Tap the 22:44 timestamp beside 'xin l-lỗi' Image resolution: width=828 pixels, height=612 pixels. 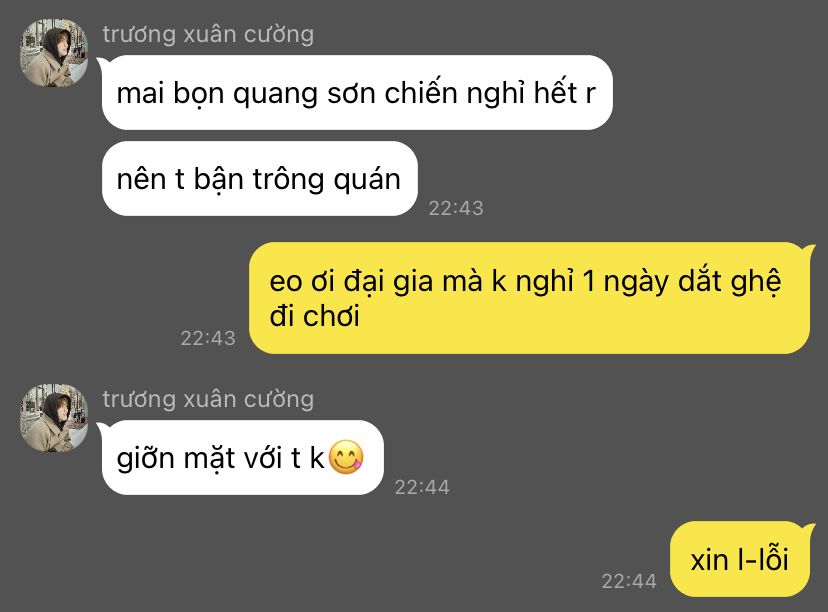tap(629, 581)
